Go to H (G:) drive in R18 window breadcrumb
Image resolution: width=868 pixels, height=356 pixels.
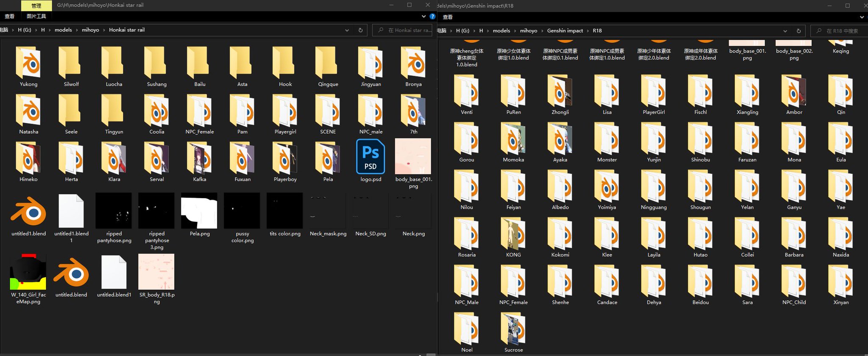(462, 31)
